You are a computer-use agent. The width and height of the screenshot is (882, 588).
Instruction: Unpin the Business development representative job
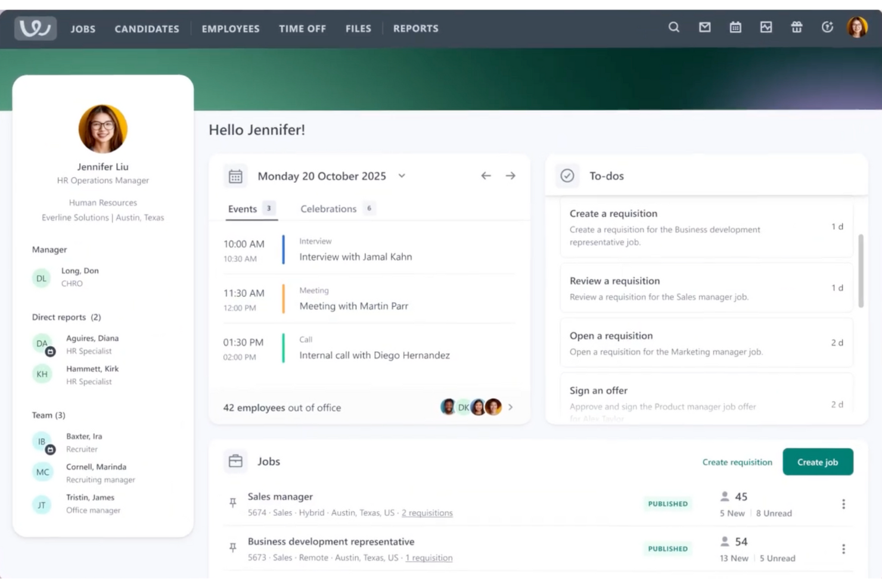coord(233,548)
